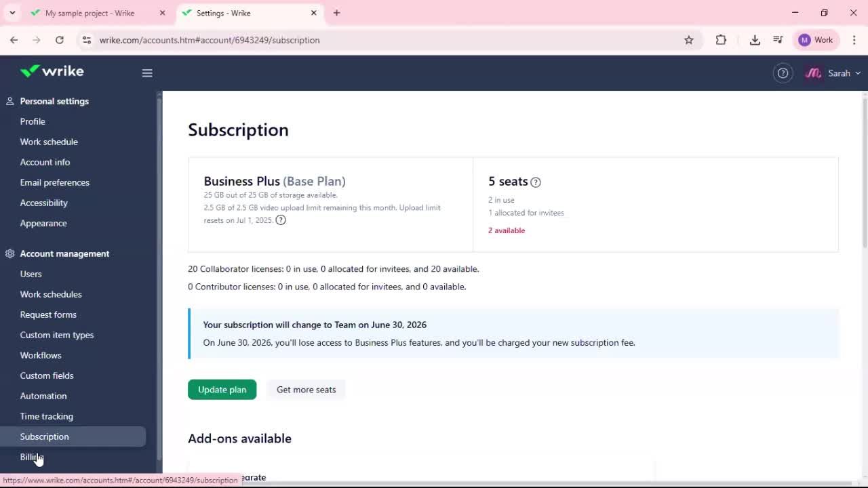
Task: Click the 2 available seats text
Action: (x=507, y=230)
